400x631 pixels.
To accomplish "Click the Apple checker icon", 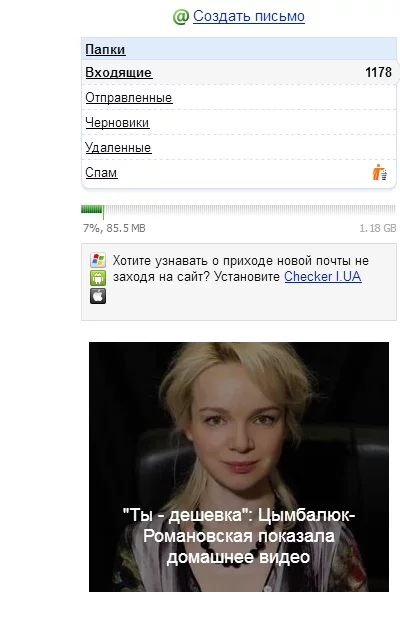I will coord(98,296).
